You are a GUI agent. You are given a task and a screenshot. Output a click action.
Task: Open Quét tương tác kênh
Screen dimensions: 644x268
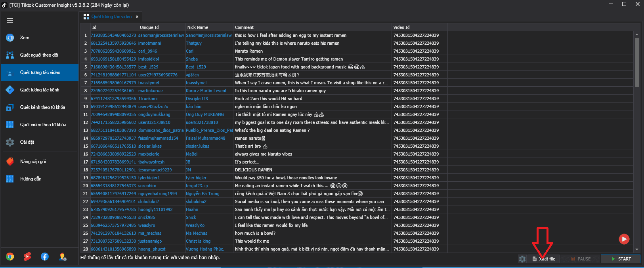tap(40, 90)
